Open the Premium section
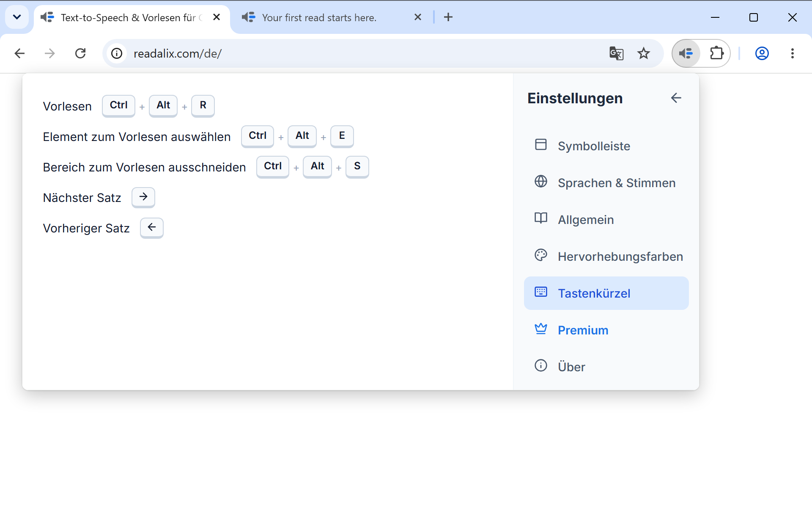 tap(606, 330)
